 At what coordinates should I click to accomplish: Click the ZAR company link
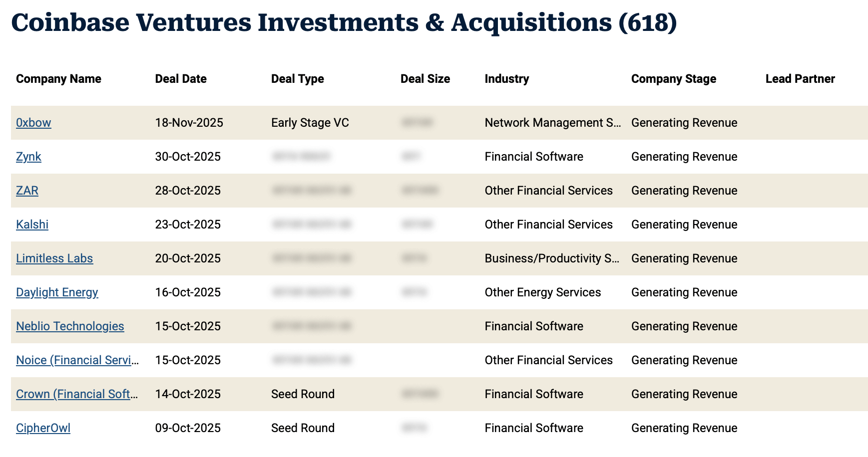(x=27, y=191)
